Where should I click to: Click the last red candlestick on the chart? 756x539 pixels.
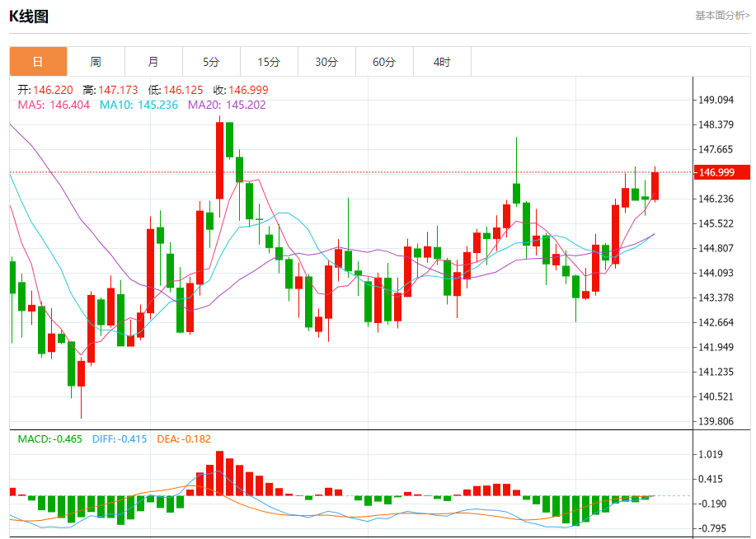655,185
